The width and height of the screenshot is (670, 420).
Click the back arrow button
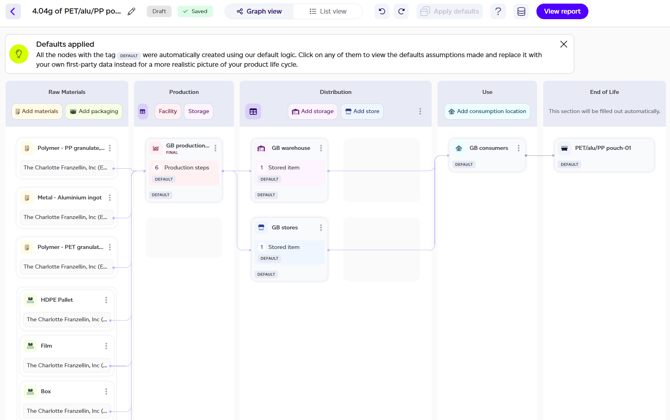point(13,12)
